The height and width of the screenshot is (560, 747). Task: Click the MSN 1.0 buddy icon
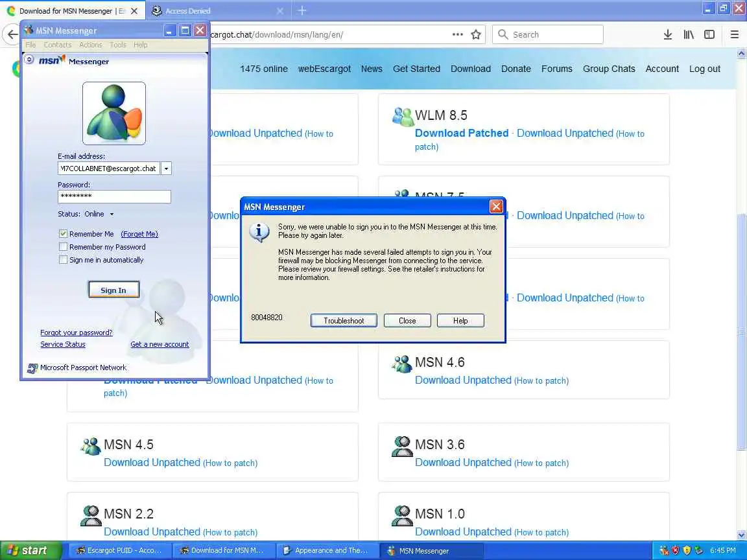pos(401,515)
